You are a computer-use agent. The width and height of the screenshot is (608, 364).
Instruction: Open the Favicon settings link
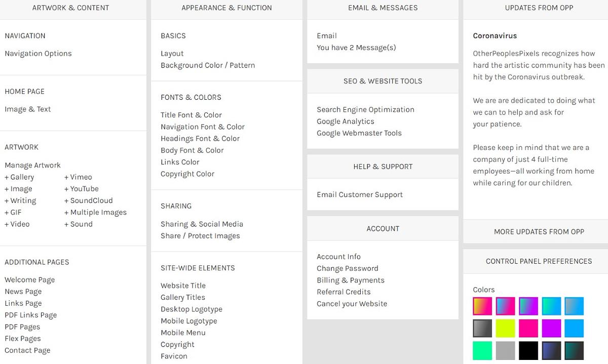pos(174,356)
